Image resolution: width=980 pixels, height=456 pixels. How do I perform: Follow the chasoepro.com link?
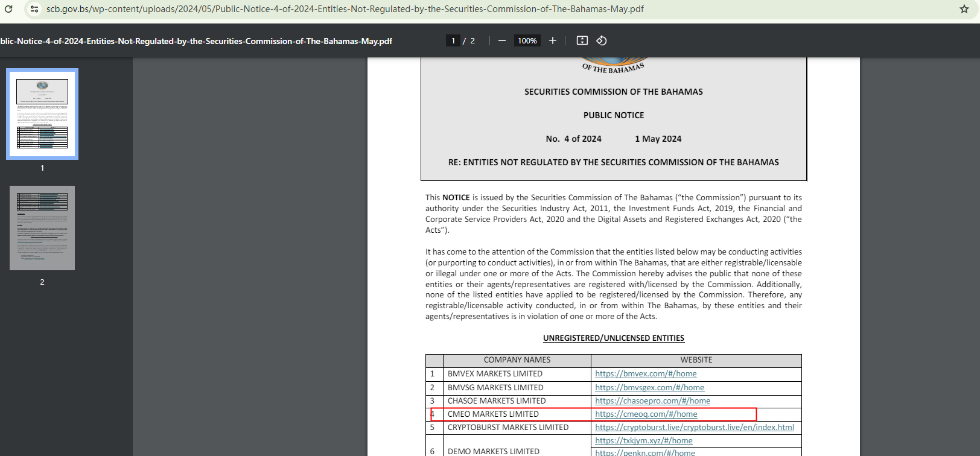(x=652, y=401)
